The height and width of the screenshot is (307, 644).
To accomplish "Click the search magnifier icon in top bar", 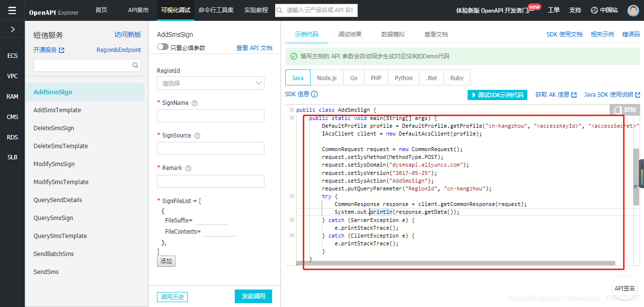I will click(280, 10).
